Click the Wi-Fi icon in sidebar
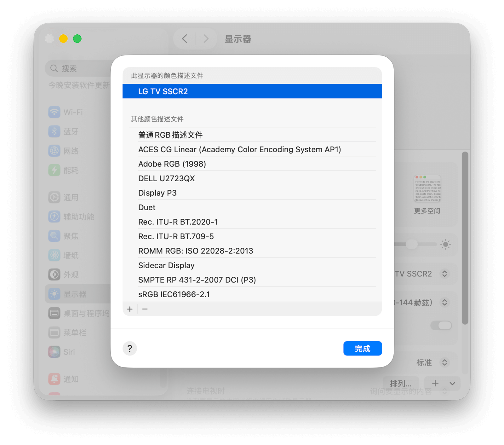Image resolution: width=504 pixels, height=445 pixels. coord(54,112)
